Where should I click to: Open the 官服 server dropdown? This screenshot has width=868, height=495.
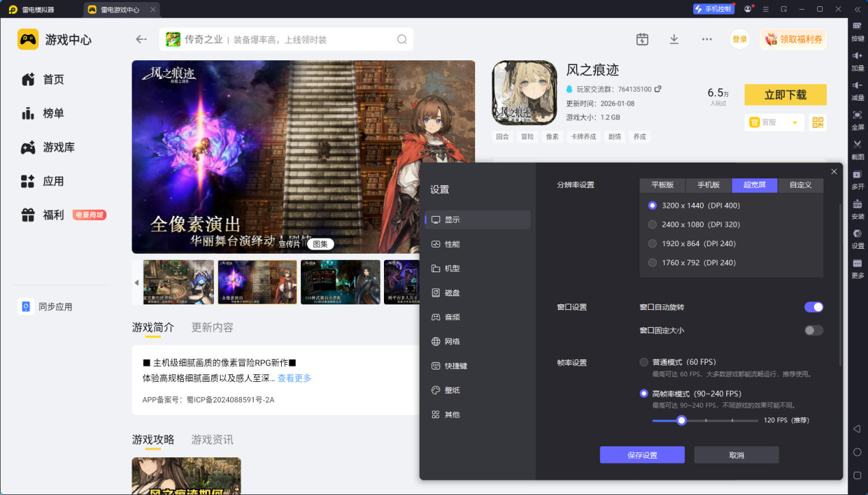click(x=774, y=122)
